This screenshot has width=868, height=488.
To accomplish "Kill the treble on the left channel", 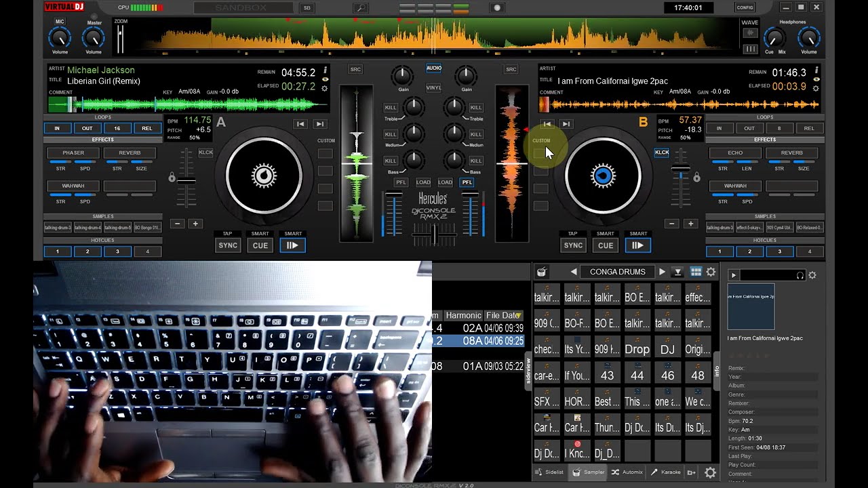I will click(391, 107).
